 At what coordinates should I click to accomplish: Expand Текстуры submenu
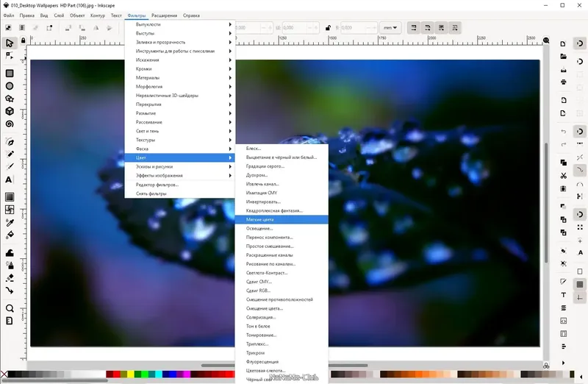click(x=179, y=140)
